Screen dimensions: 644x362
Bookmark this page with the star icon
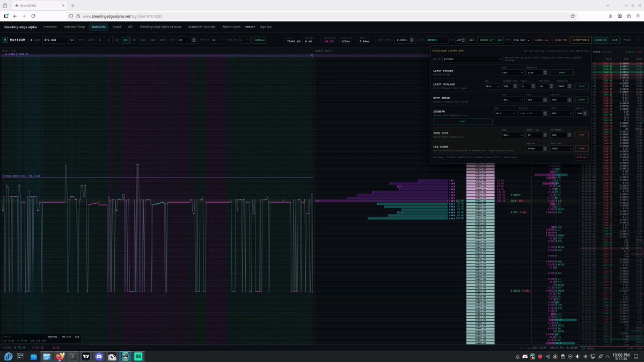[573, 16]
